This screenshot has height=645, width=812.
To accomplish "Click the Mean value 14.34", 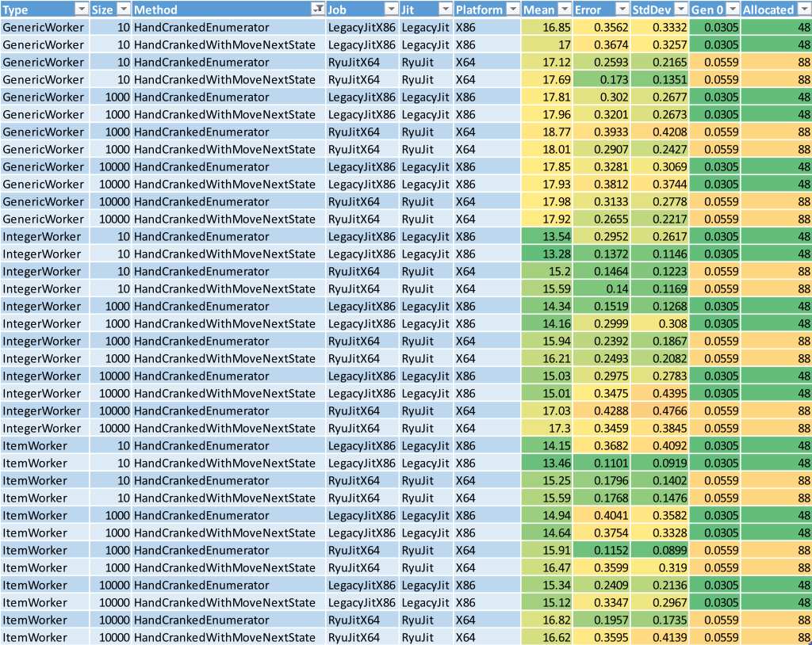I will tap(556, 307).
